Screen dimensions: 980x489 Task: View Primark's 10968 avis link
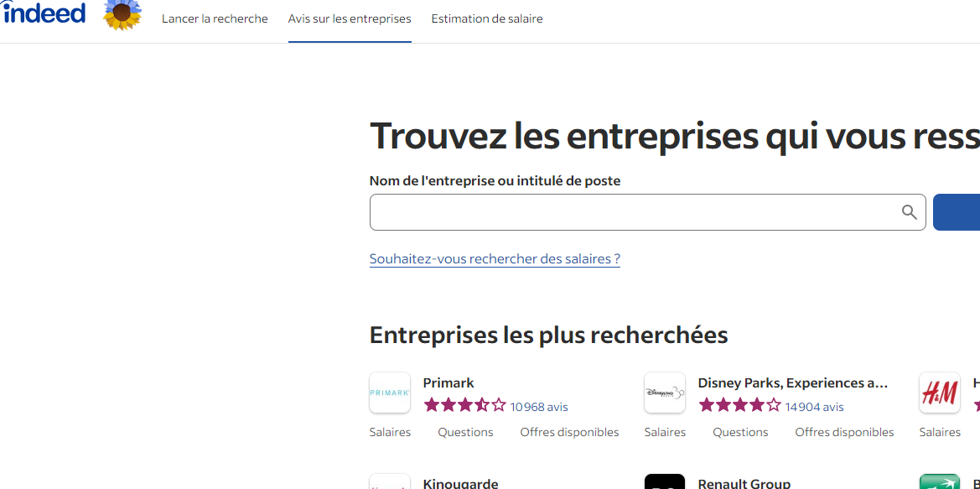tap(539, 407)
